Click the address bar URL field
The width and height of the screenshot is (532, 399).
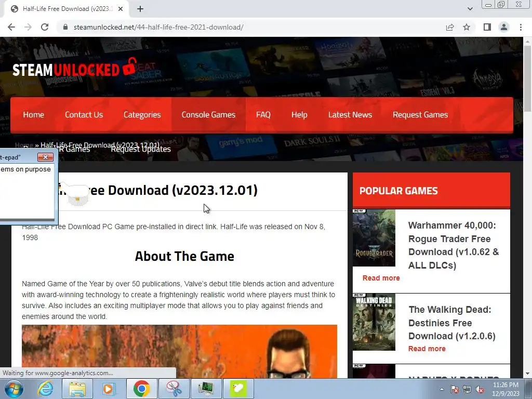coord(251,27)
